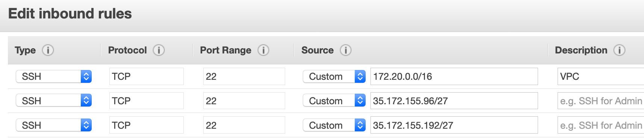Click the Description info icon
This screenshot has height=140, width=644.
pyautogui.click(x=619, y=50)
